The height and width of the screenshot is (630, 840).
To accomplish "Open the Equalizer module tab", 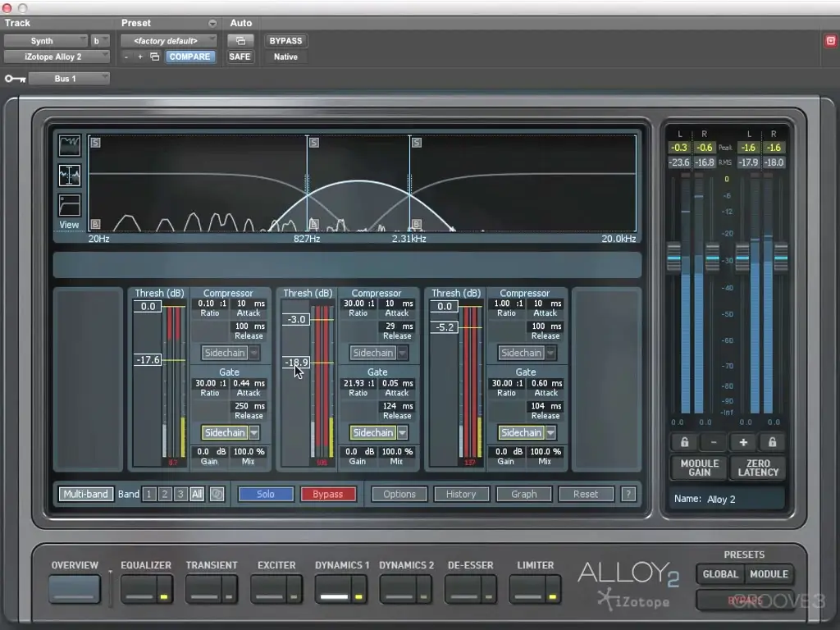I will click(138, 589).
